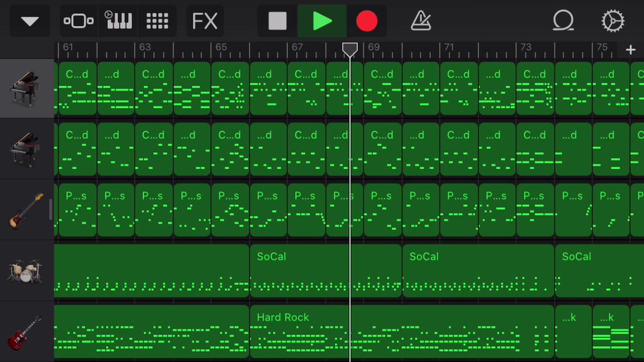Tap bar 65 on the ruler
The image size is (644, 362).
tap(221, 47)
